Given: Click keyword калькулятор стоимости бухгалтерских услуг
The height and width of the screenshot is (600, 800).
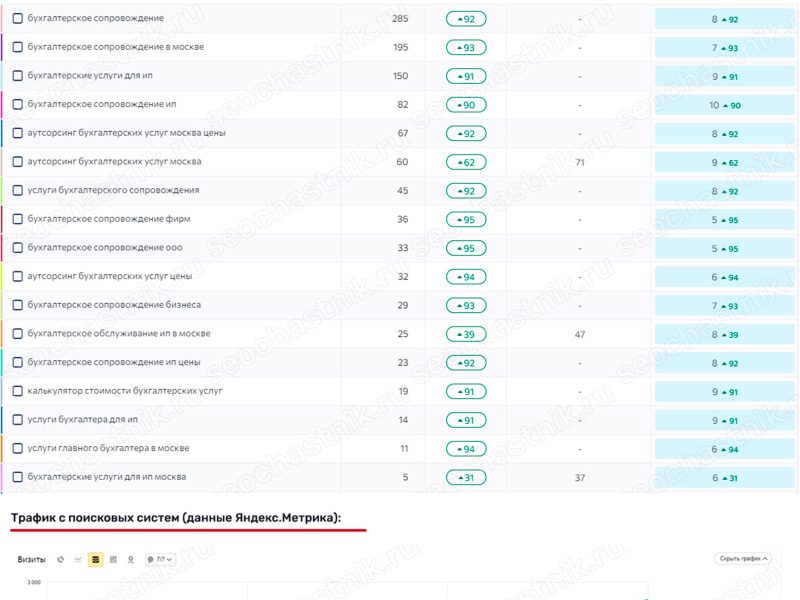Looking at the screenshot, I should (x=125, y=391).
